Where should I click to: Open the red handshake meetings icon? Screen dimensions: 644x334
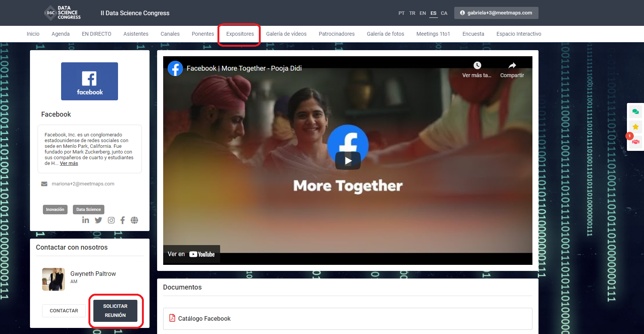point(636,142)
